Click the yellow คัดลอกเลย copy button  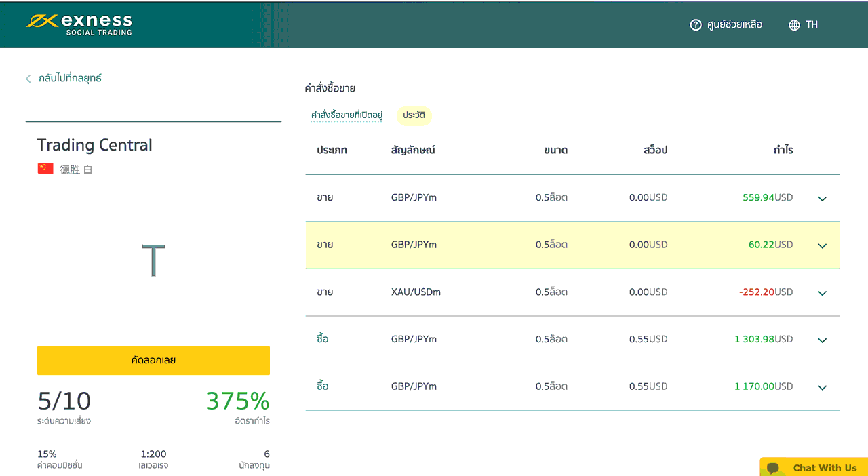pyautogui.click(x=153, y=360)
